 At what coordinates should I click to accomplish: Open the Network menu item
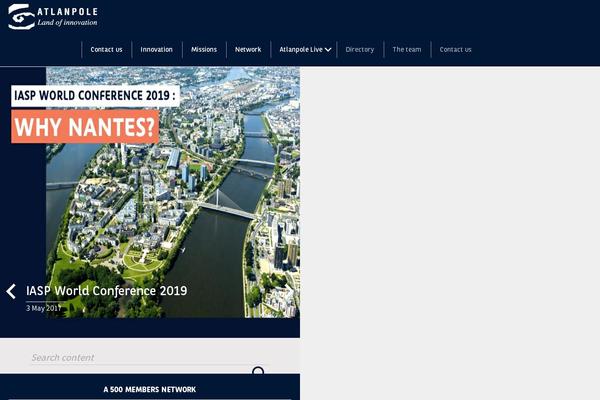pos(248,49)
